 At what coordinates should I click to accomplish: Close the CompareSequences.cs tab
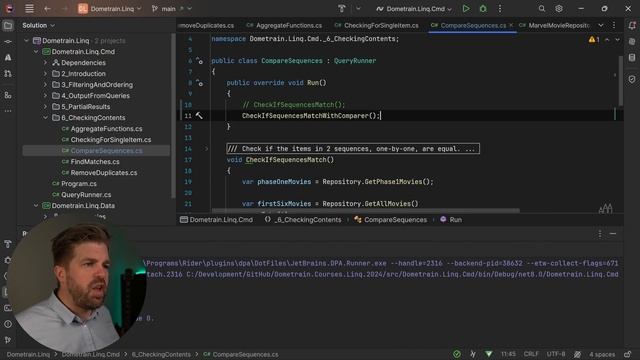click(511, 25)
